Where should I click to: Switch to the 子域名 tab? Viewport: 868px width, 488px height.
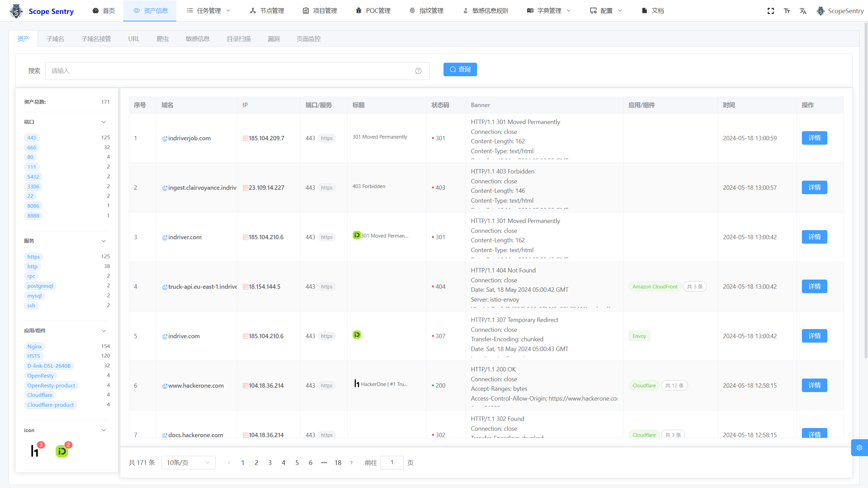pos(55,39)
